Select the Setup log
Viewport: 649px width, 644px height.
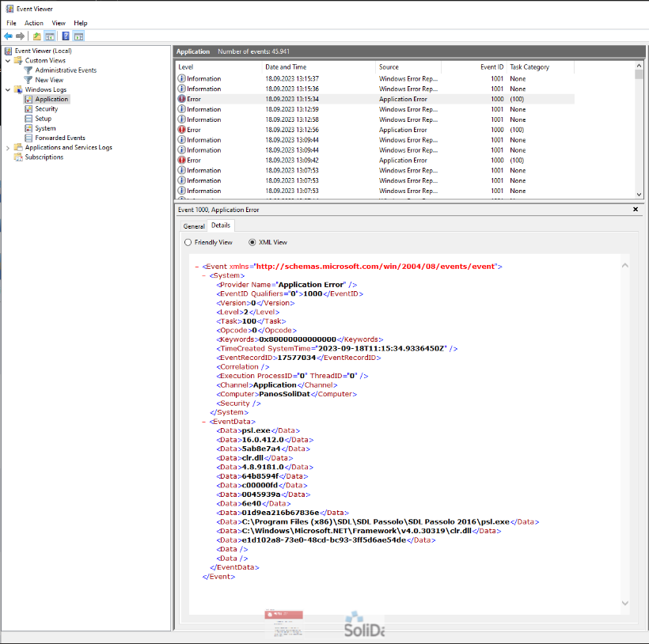(43, 119)
